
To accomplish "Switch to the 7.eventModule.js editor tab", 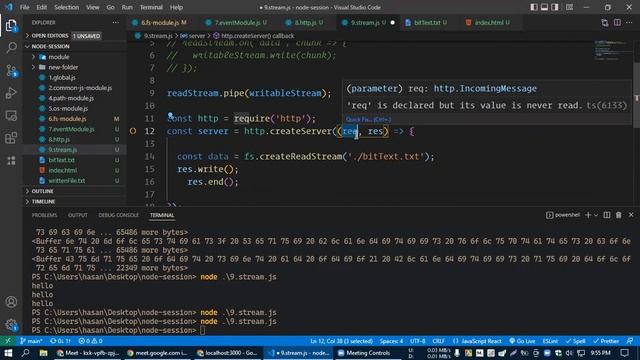I will [x=237, y=22].
